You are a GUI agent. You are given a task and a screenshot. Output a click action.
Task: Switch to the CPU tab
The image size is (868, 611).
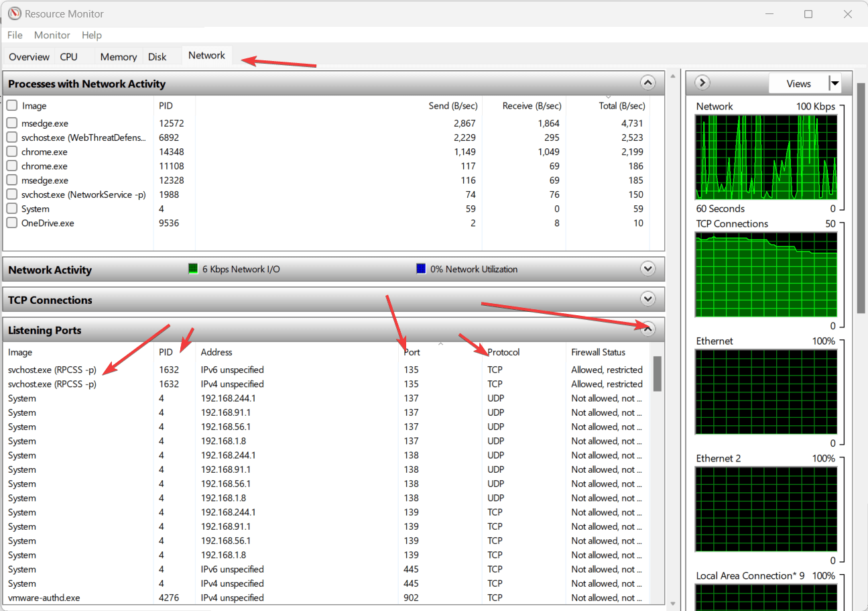coord(69,57)
